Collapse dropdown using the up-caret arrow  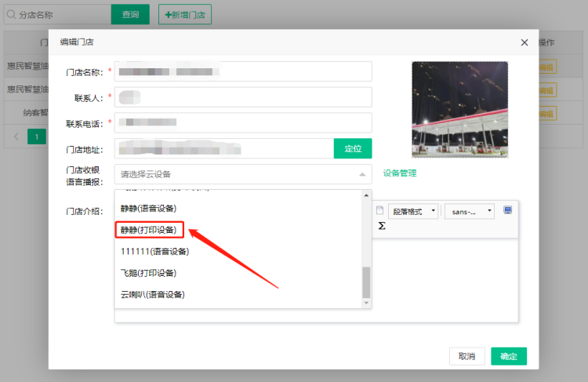(x=362, y=174)
